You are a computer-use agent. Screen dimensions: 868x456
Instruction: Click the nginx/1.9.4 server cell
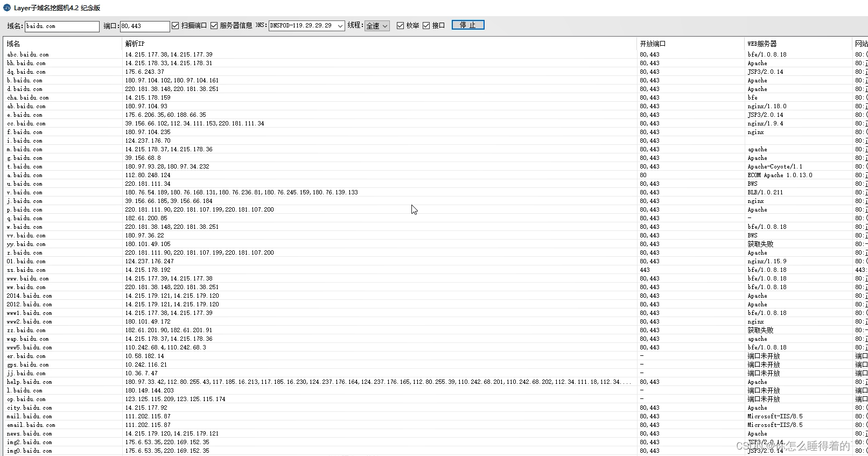pyautogui.click(x=765, y=123)
